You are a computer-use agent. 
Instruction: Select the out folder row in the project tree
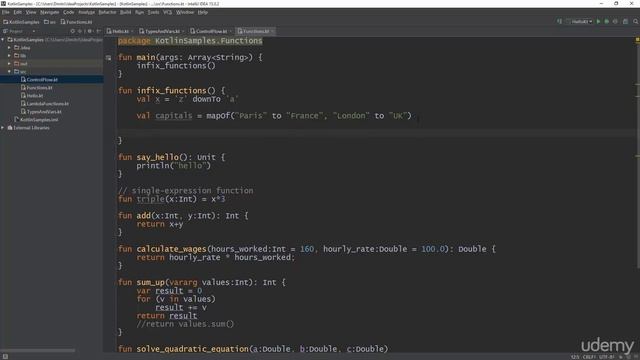click(51, 64)
